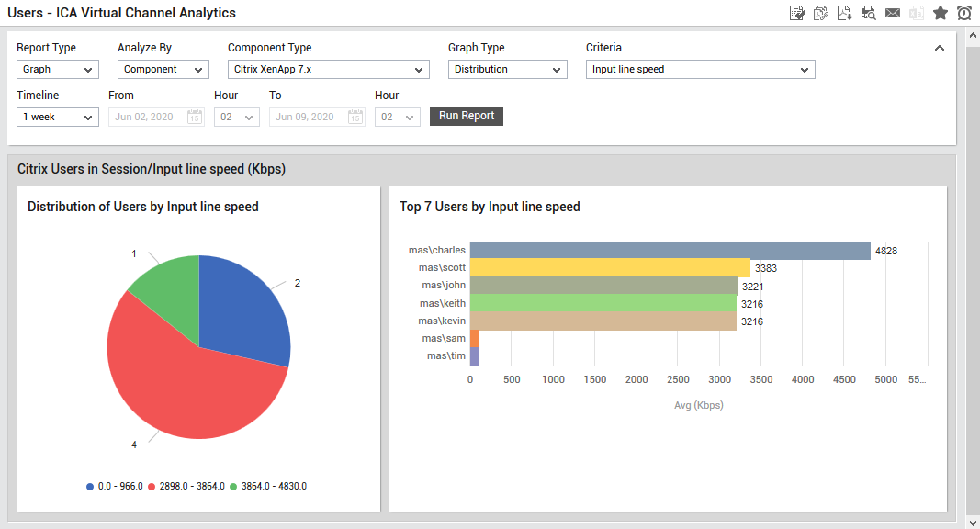The image size is (980, 529).
Task: Click the mas\charles bar in the chart
Action: 670,251
